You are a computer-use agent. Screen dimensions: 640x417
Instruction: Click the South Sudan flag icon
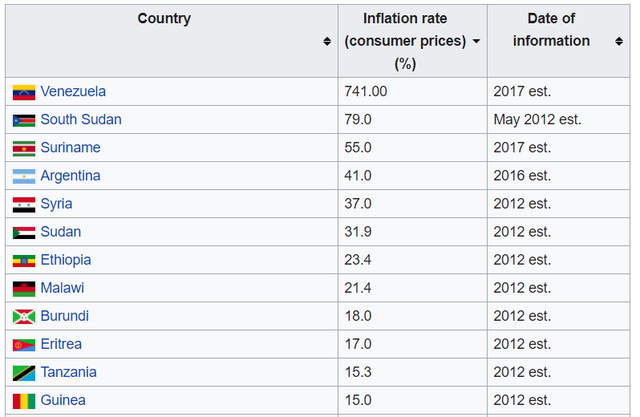(24, 120)
